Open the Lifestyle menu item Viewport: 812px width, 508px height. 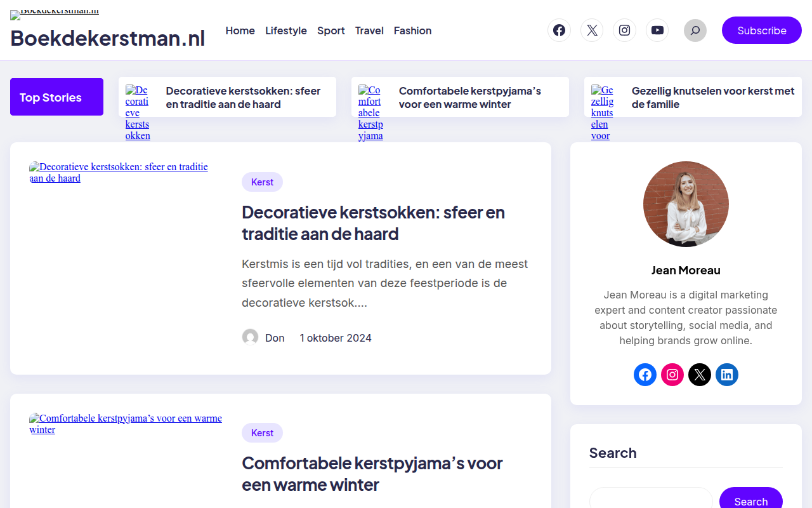286,30
